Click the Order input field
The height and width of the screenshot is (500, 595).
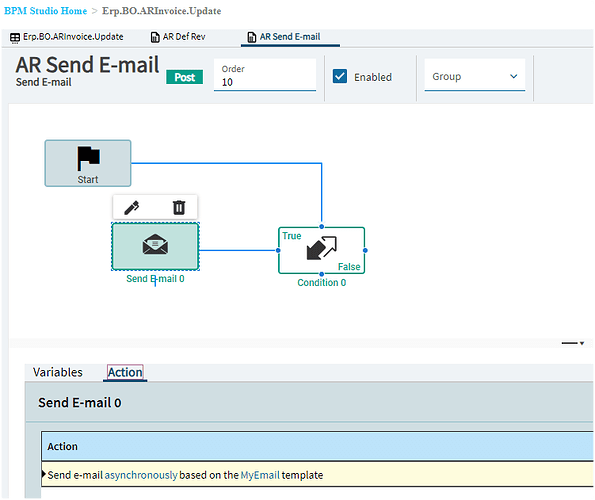(265, 75)
